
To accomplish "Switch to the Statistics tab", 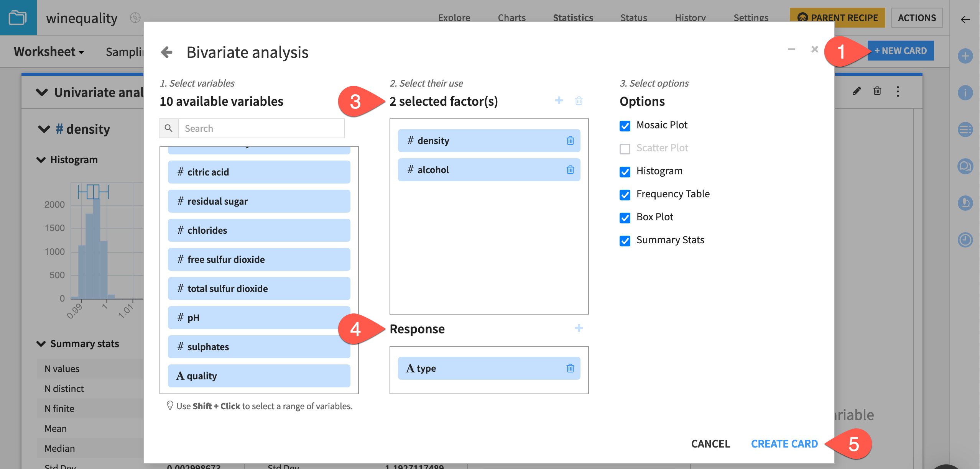I will [573, 18].
